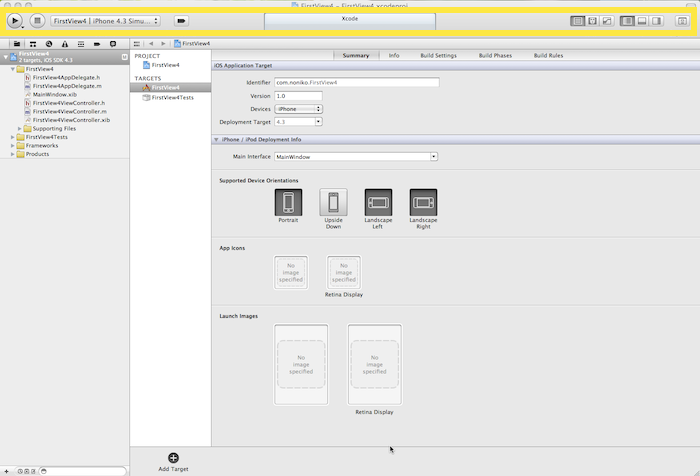Expand the Products group
Screen dimensions: 700x476
coord(12,154)
